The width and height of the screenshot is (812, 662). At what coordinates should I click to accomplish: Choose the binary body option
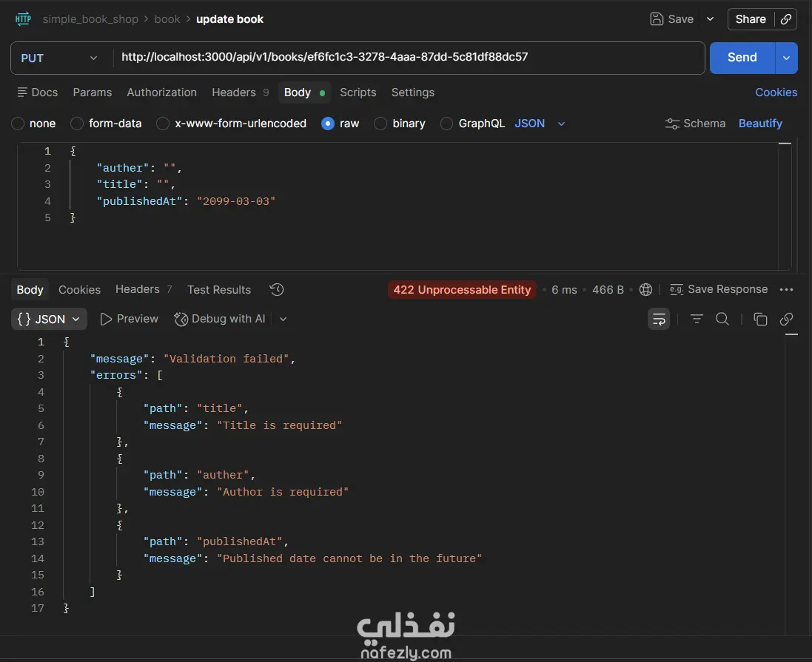(380, 124)
